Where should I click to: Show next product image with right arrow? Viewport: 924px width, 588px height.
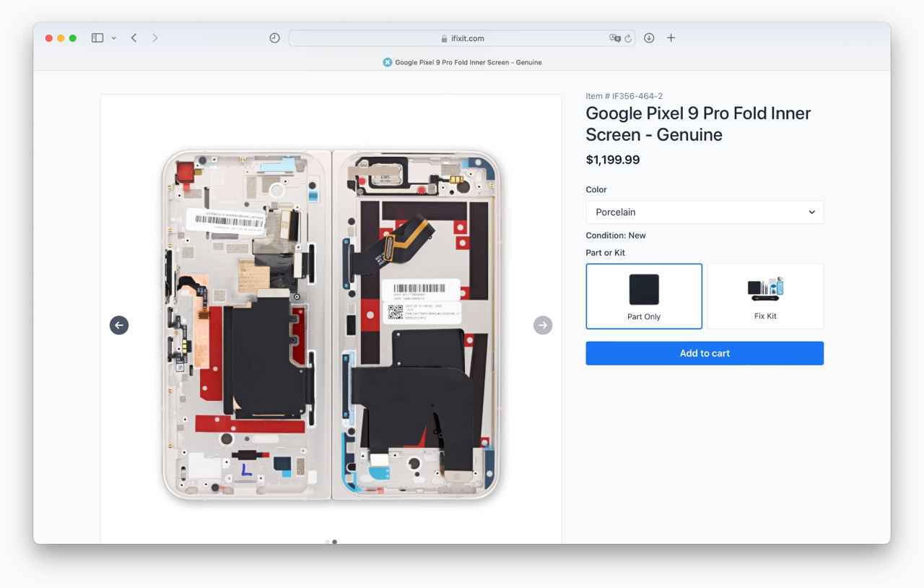[x=543, y=325]
